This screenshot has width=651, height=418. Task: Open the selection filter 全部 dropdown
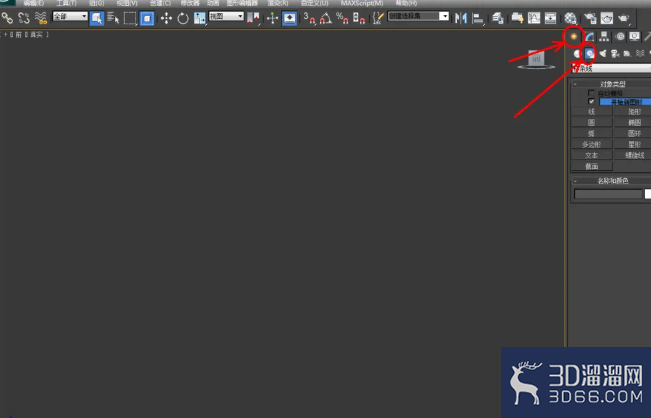[x=70, y=16]
